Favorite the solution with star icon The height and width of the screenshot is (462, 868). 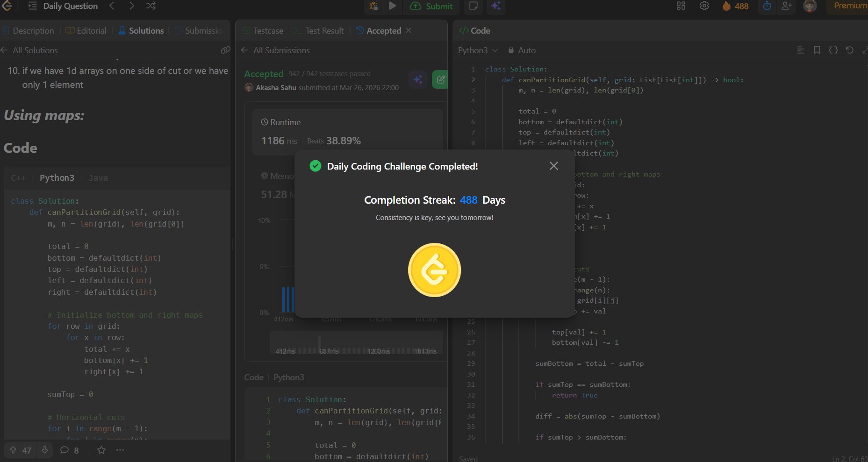coord(101,450)
